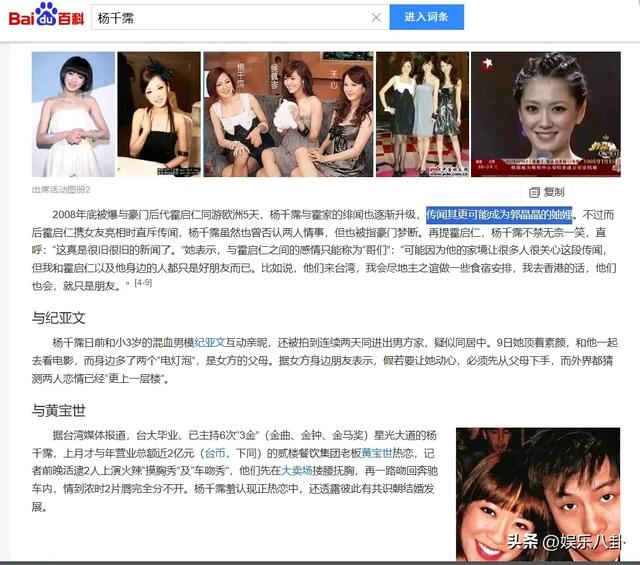640x565 pixels.
Task: Follow the 大卖场 hyperlink
Action: (296, 470)
